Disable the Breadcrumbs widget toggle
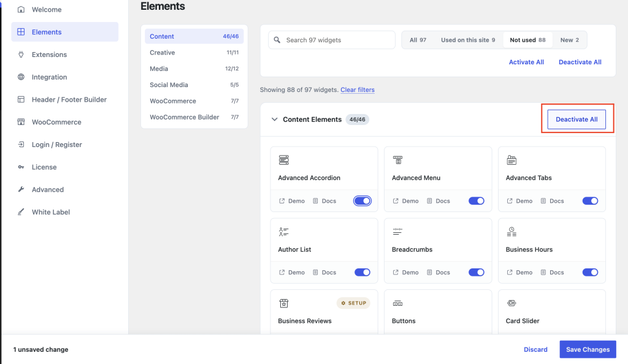 click(x=477, y=273)
